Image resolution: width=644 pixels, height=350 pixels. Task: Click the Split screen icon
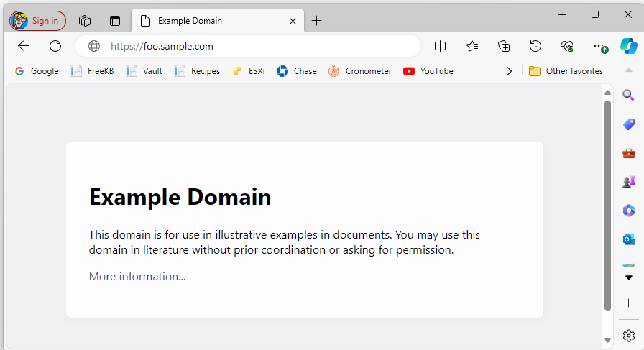[440, 46]
